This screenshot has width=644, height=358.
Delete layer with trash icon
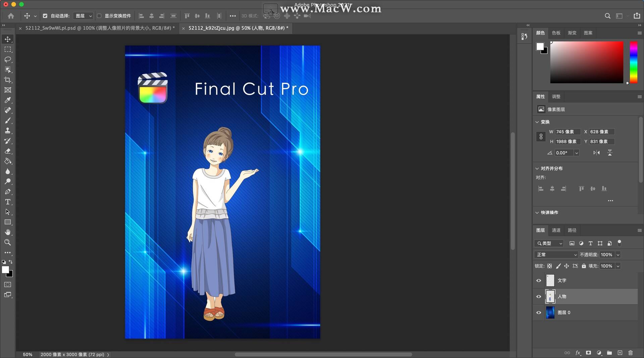coord(631,353)
